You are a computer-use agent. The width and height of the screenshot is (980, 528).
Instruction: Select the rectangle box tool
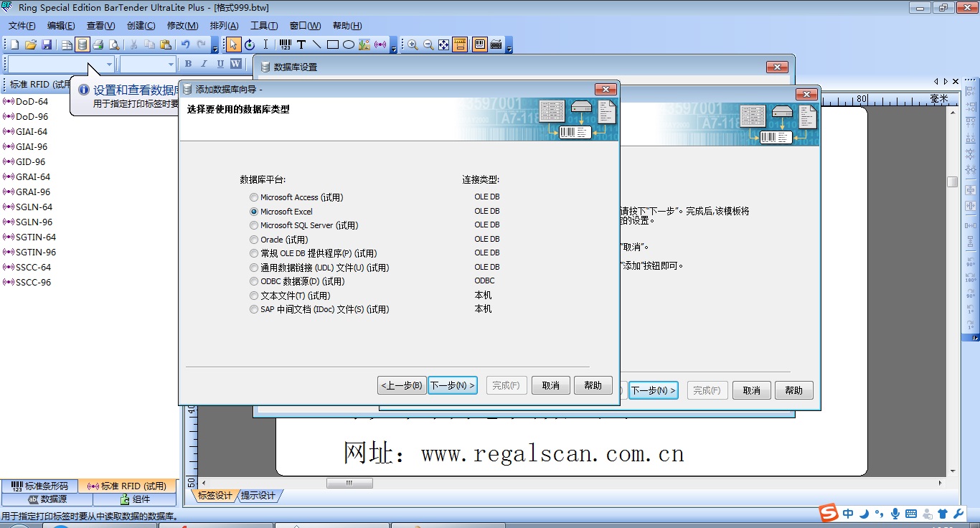[x=333, y=44]
